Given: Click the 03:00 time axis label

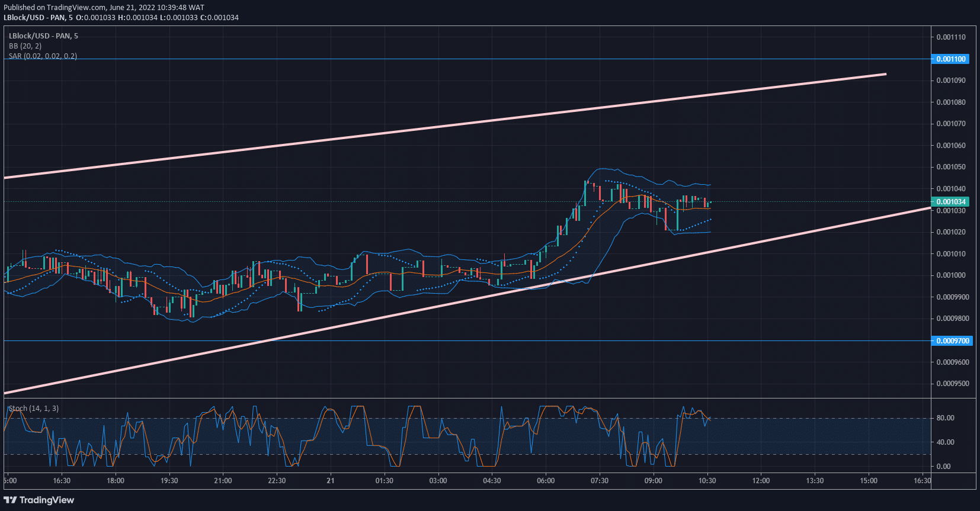Looking at the screenshot, I should pyautogui.click(x=438, y=481).
